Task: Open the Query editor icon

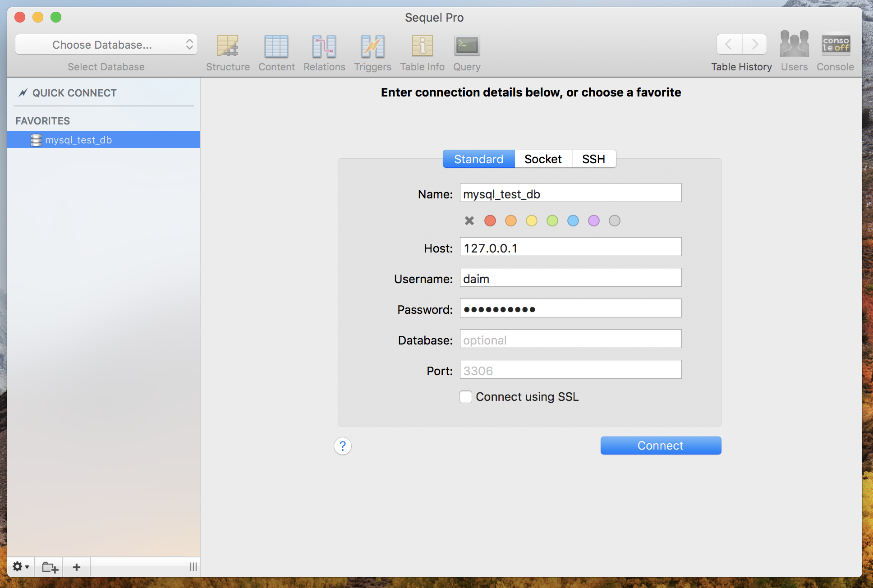Action: 467,46
